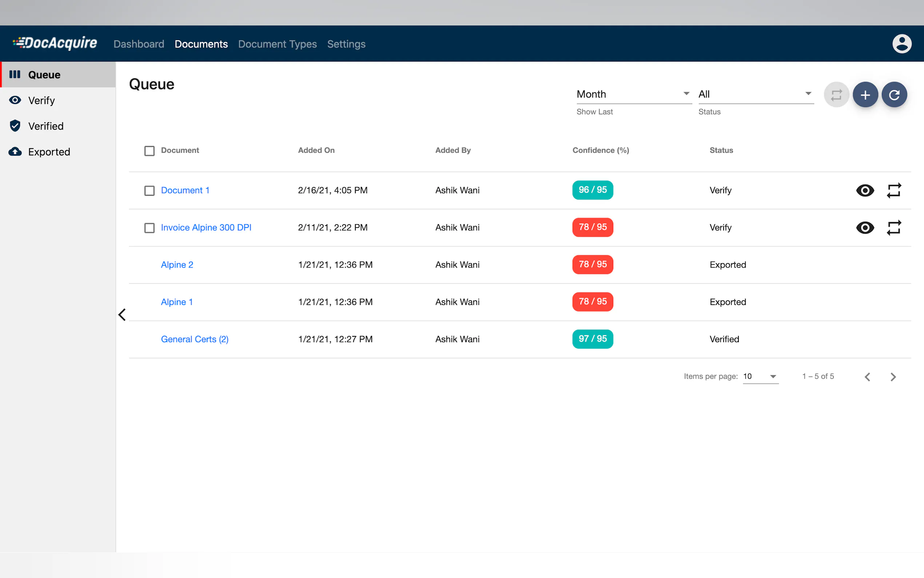Open the Document Types tab
Viewport: 924px width, 578px height.
coord(277,44)
